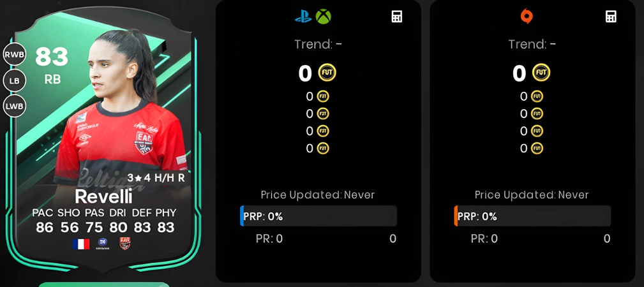Click the green button below the card

104,284
